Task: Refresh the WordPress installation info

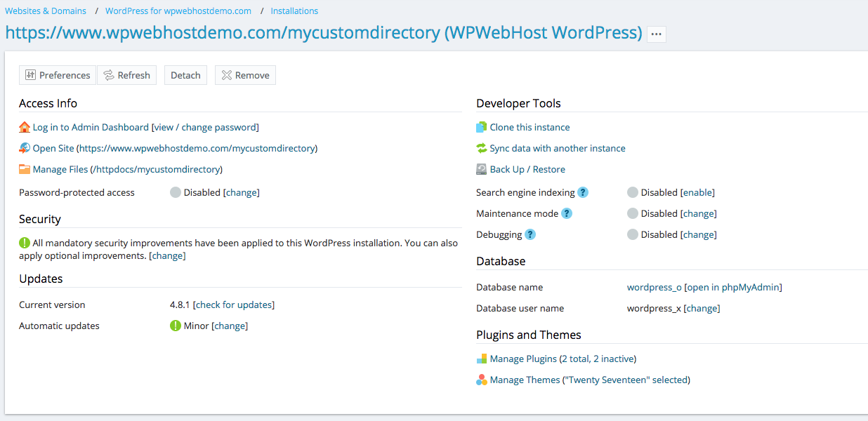Action: [x=126, y=75]
